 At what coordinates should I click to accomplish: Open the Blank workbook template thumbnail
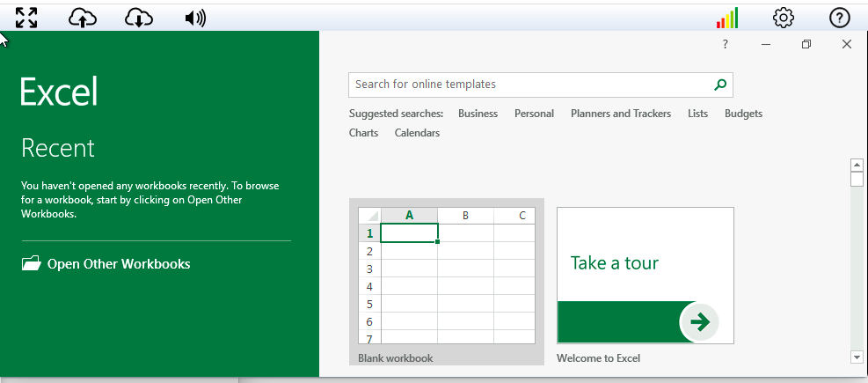click(x=447, y=276)
